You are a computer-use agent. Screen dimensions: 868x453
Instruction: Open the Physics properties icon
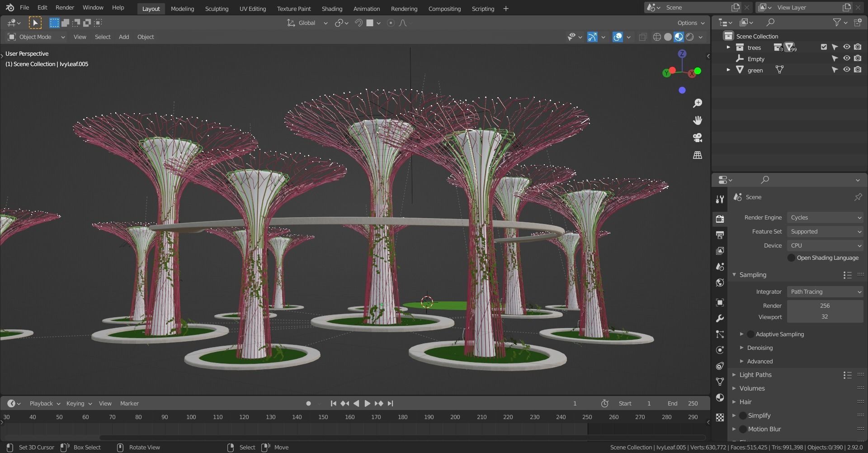(x=720, y=350)
